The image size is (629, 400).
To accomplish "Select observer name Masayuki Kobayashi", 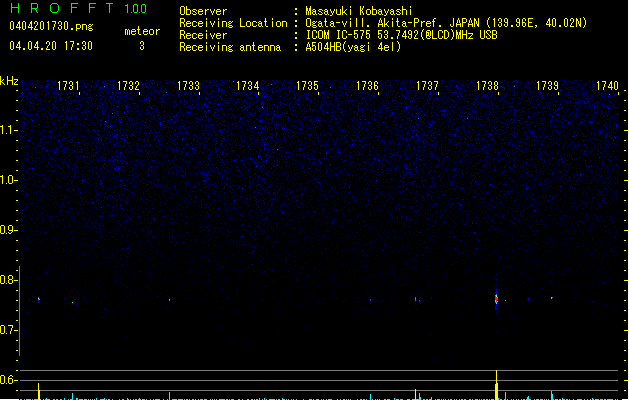I will [359, 11].
